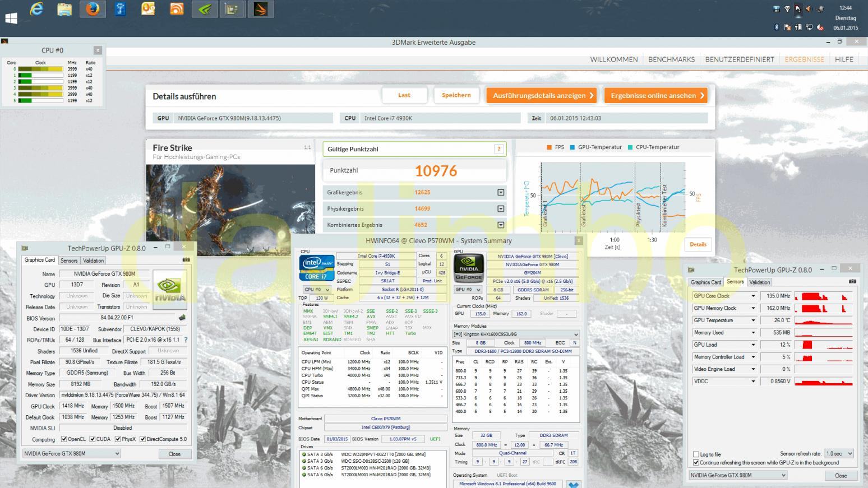This screenshot has width=868, height=488.
Task: Open the BENCHMARKS tab in 3DMark
Action: click(671, 59)
